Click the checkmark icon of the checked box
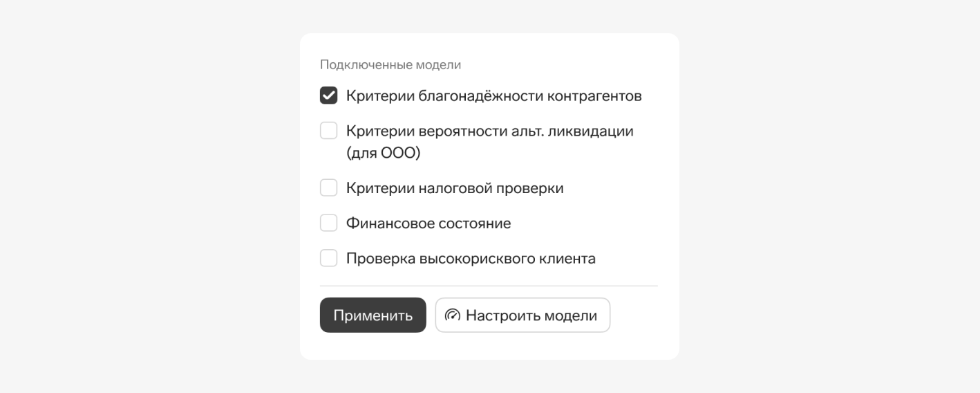 click(328, 95)
